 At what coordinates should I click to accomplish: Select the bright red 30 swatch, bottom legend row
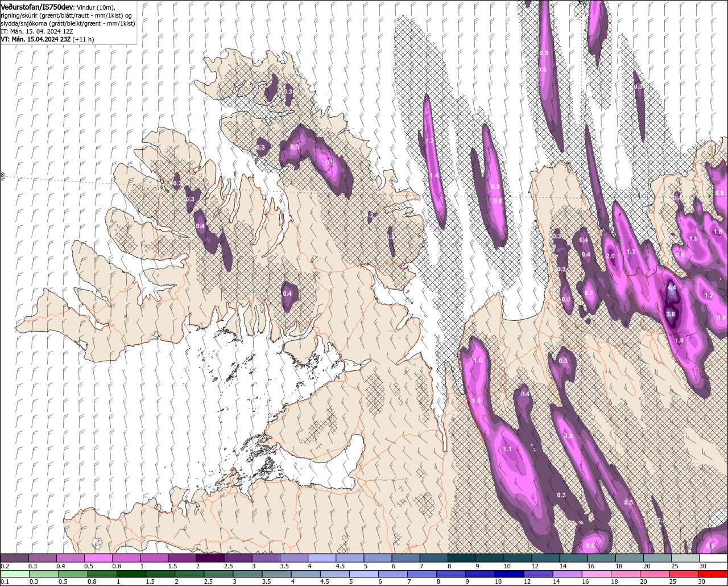(713, 574)
